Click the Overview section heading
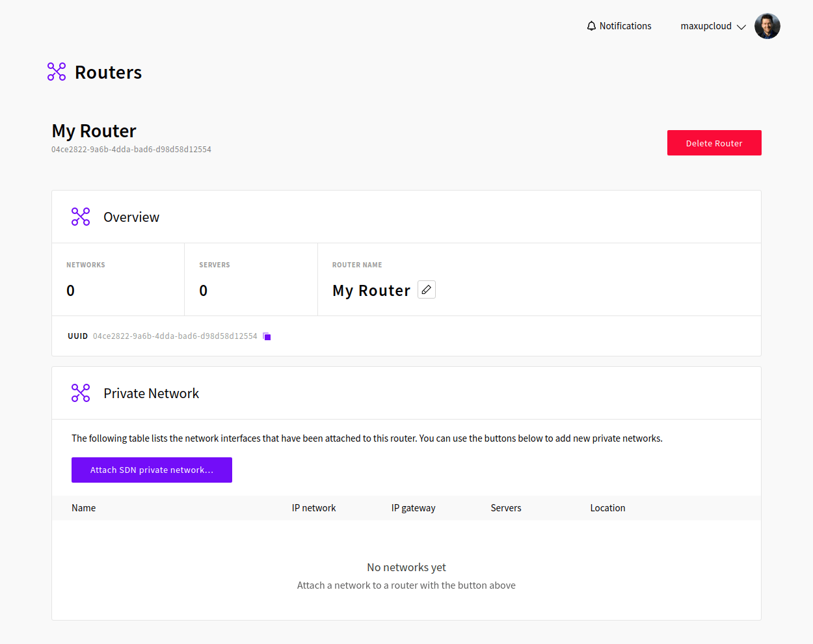Screen dimensions: 813x644 [x=131, y=217]
